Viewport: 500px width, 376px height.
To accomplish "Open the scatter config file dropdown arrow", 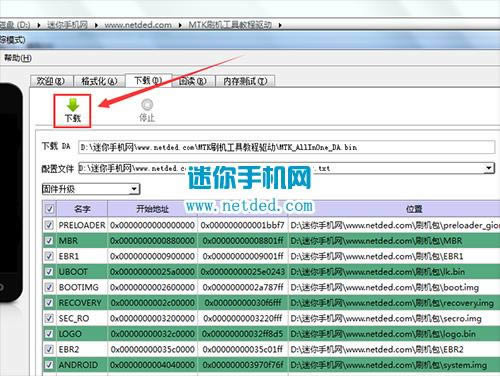I will coord(489,168).
